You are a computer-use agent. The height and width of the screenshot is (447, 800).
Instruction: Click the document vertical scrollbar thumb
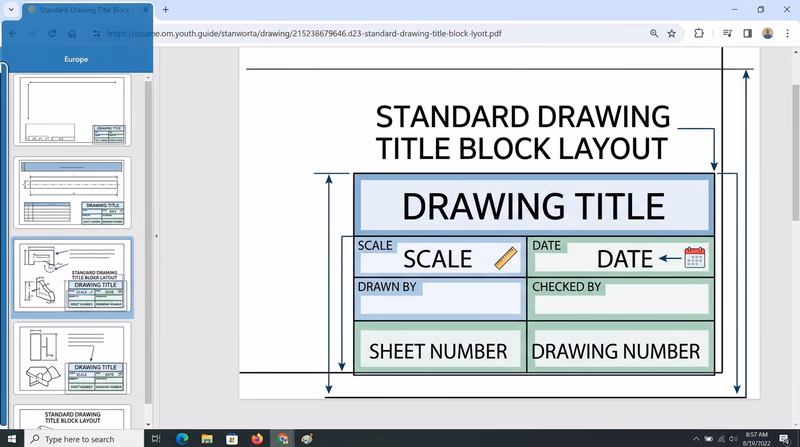pyautogui.click(x=795, y=153)
